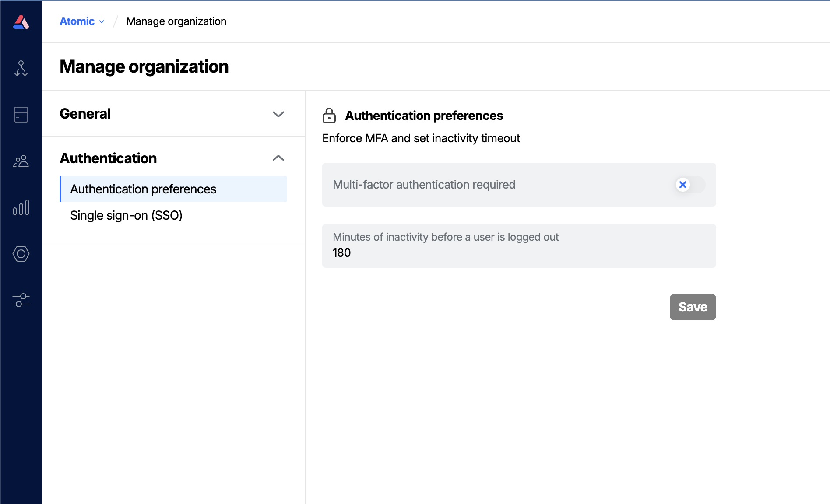Click the padlock icon beside Authentication preferences

(x=330, y=115)
